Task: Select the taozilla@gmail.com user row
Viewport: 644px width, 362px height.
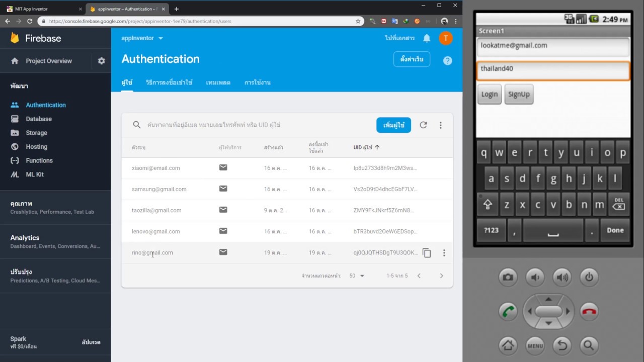Action: [287, 210]
